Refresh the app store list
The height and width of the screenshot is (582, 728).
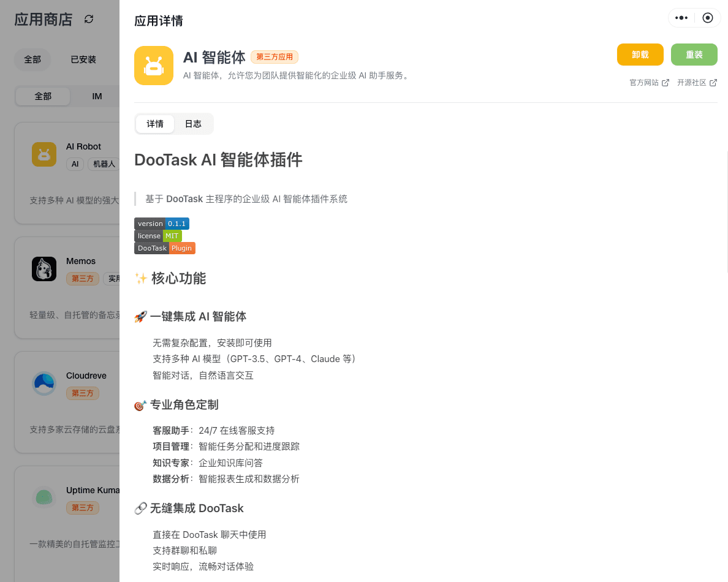pyautogui.click(x=89, y=19)
